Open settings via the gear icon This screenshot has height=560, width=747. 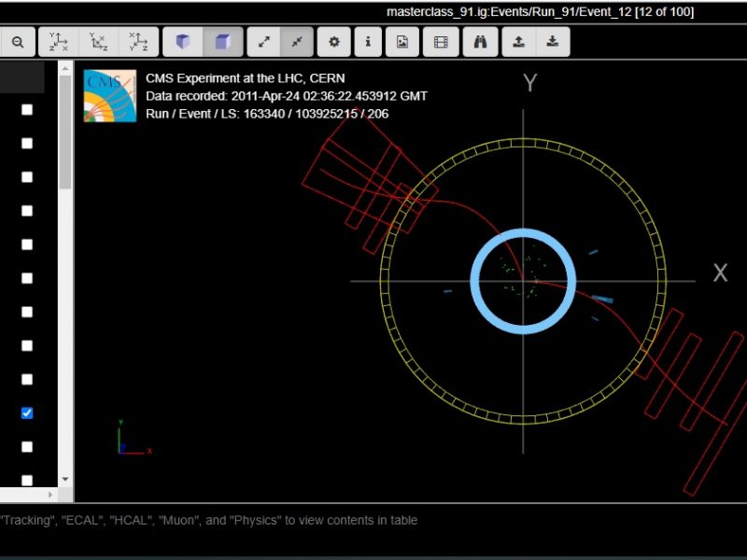pyautogui.click(x=334, y=42)
